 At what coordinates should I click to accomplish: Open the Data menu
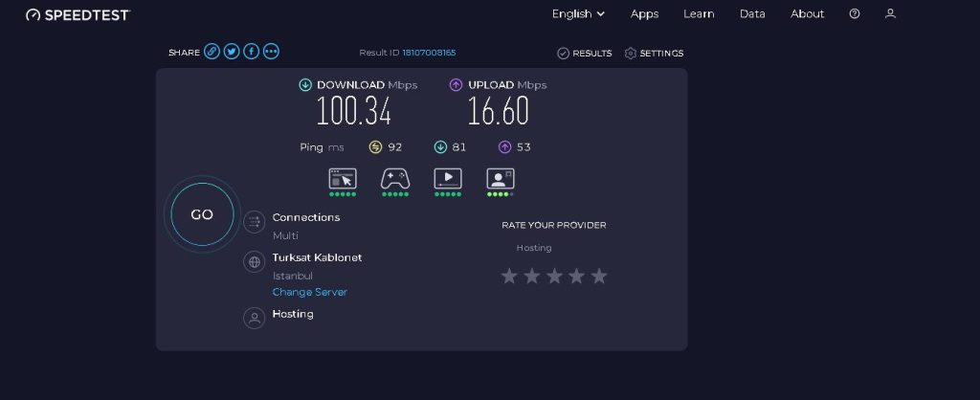752,13
